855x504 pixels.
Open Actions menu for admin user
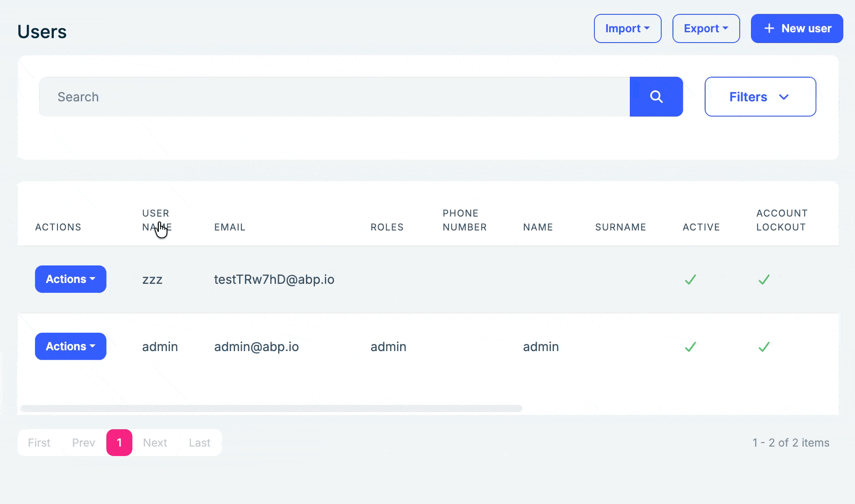70,347
